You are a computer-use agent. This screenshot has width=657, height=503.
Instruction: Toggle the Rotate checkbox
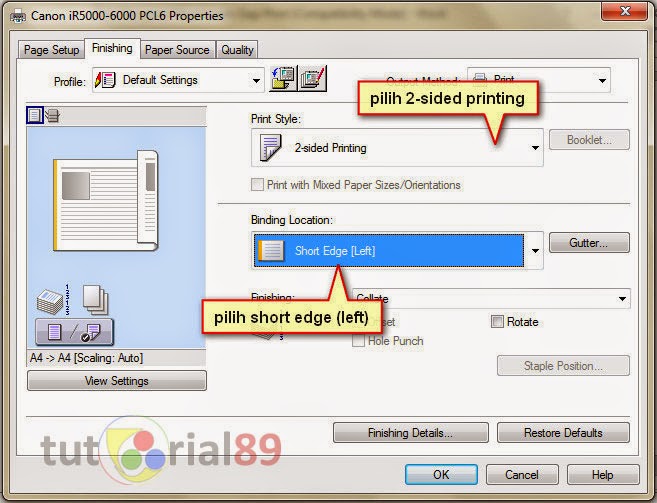tap(497, 322)
